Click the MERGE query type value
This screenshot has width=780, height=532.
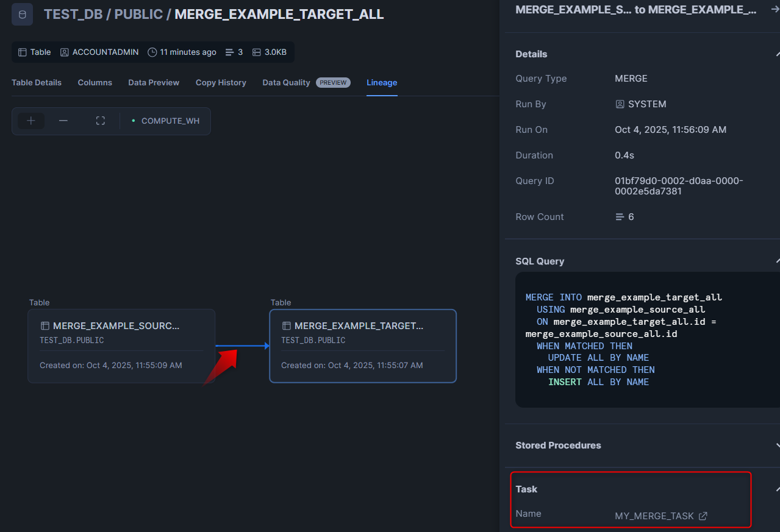coord(631,79)
